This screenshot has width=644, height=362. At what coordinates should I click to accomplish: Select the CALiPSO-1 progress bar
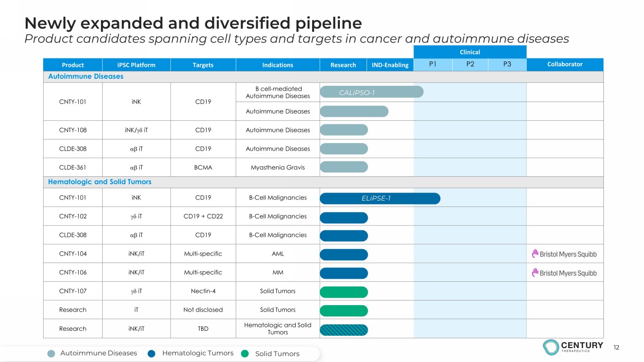[372, 92]
